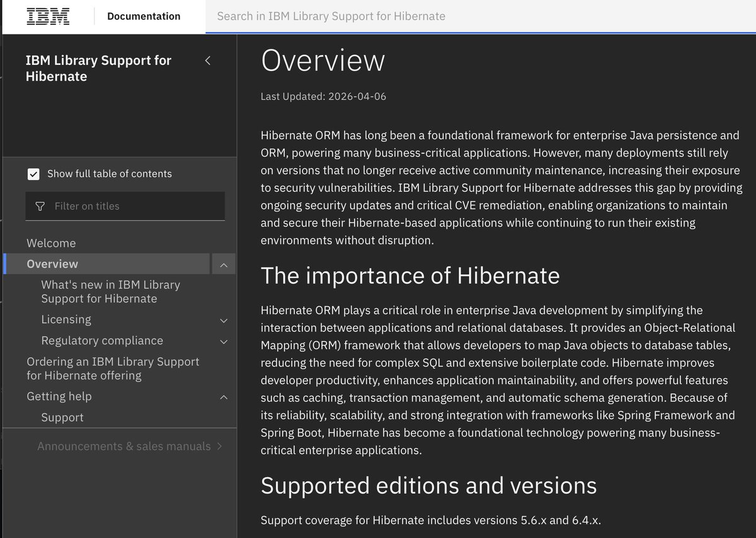
Task: Collapse the sidebar with the left chevron
Action: pos(207,60)
